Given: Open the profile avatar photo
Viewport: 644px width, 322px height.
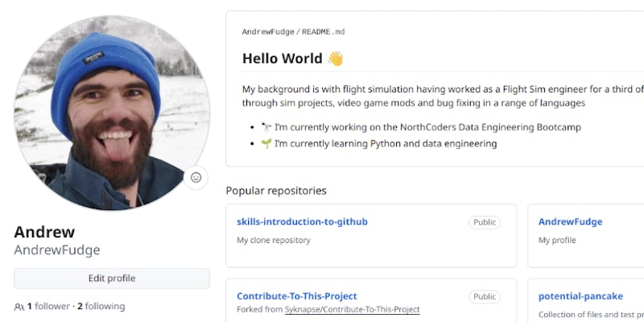Looking at the screenshot, I should click(111, 113).
